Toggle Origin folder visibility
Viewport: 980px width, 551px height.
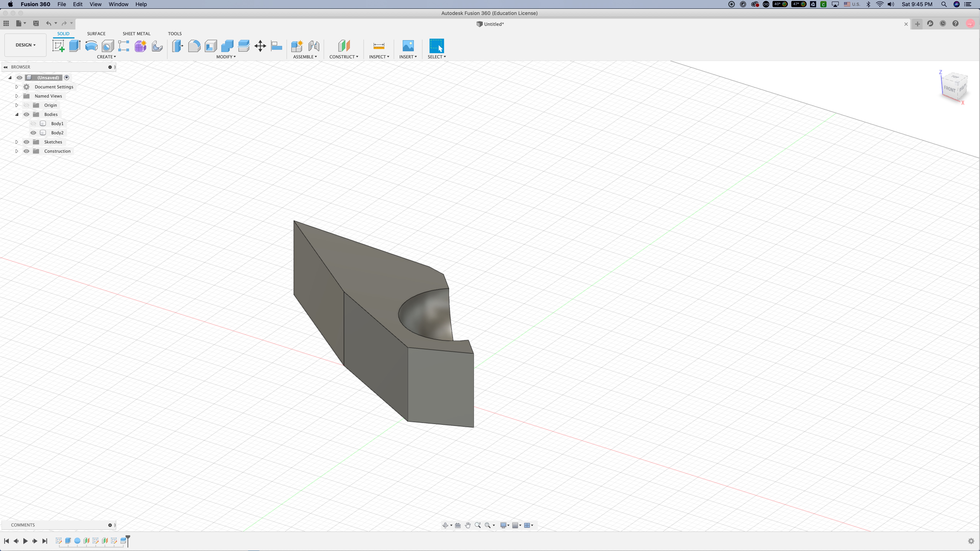[x=26, y=105]
